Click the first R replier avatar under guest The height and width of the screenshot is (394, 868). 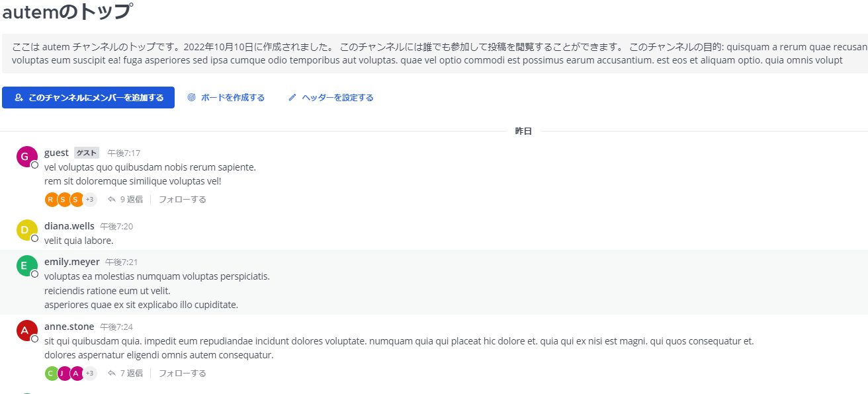[52, 199]
